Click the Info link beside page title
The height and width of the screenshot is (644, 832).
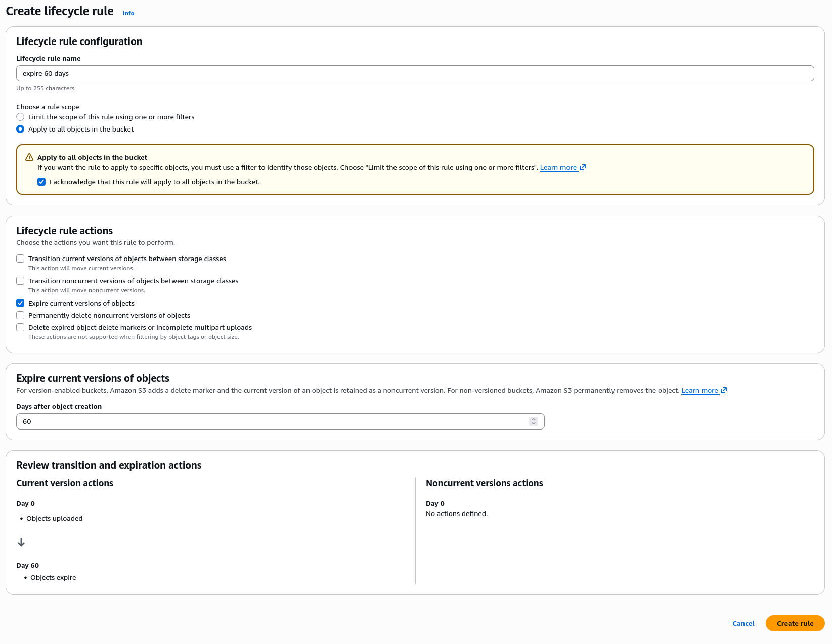point(128,13)
